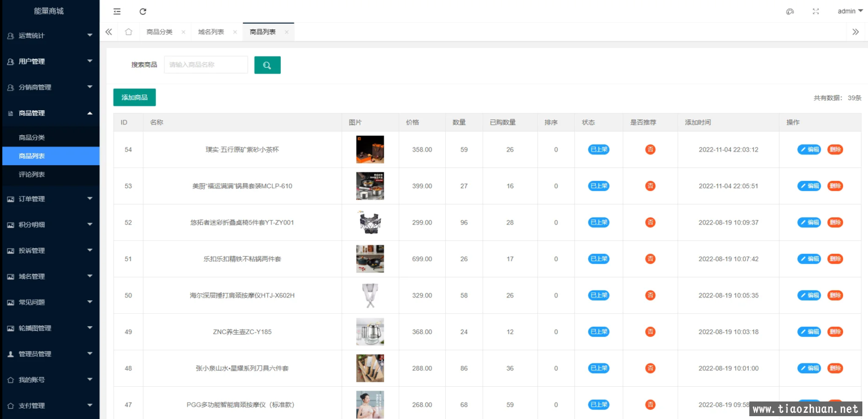Edit product ID 52
The image size is (868, 419).
809,222
